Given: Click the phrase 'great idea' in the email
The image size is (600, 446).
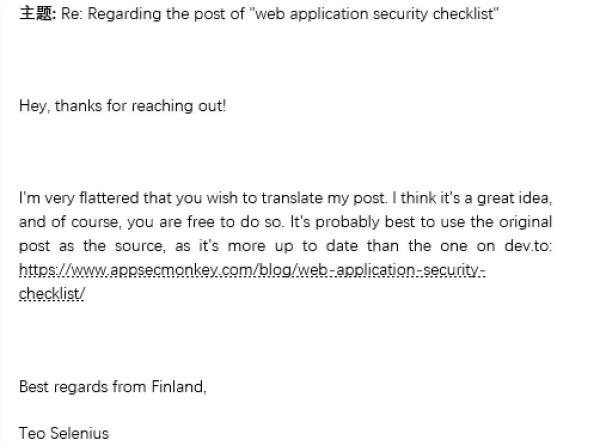Looking at the screenshot, I should click(x=514, y=198).
